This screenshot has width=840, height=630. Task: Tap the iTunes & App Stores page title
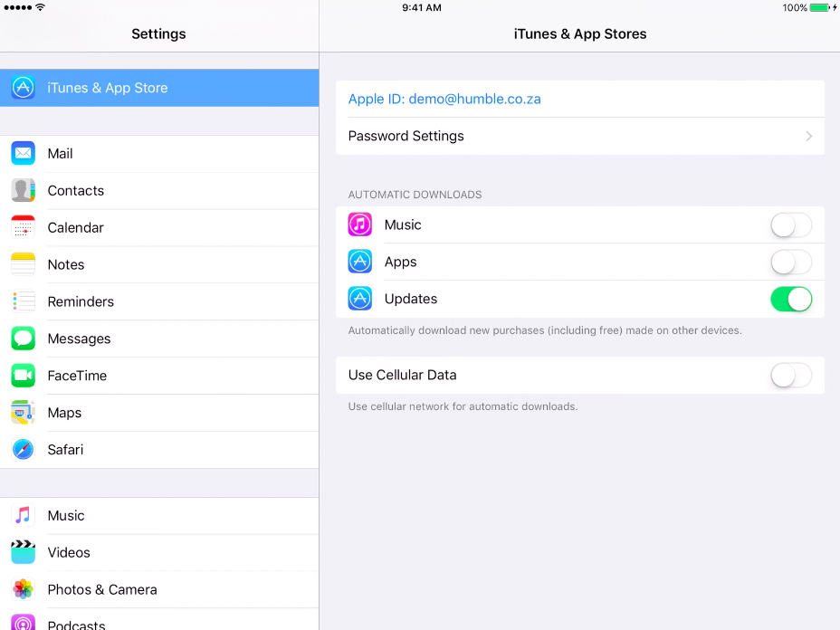580,33
